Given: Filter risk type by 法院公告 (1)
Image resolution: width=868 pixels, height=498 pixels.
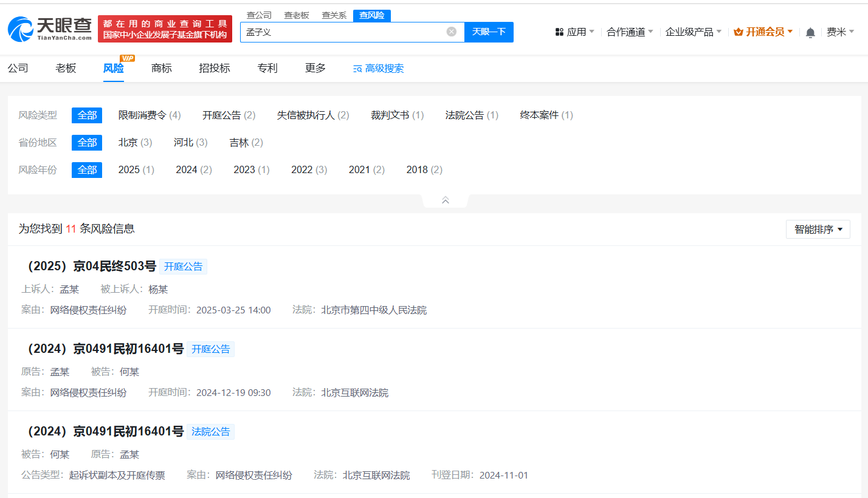Looking at the screenshot, I should coord(472,115).
